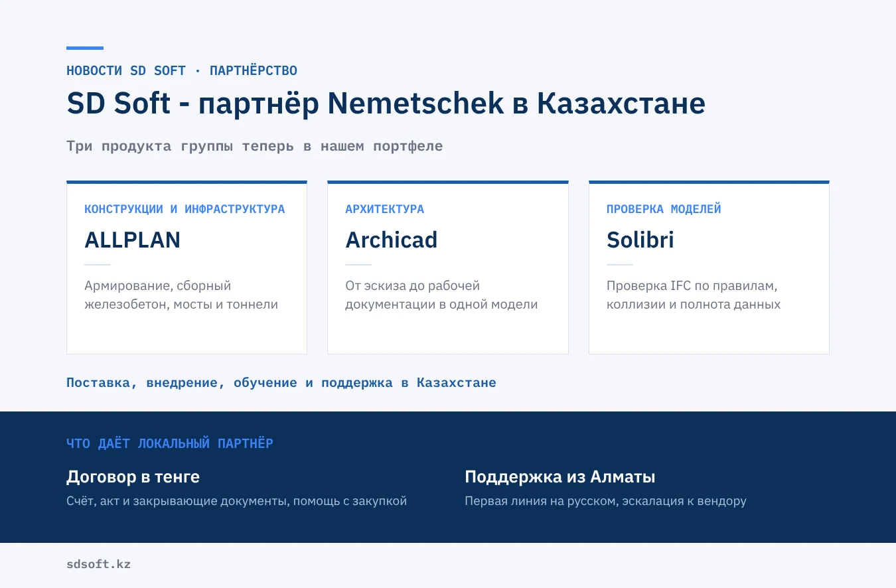
Task: Click 'Первая линия на русском, эскалация к вендору'
Action: click(x=605, y=501)
